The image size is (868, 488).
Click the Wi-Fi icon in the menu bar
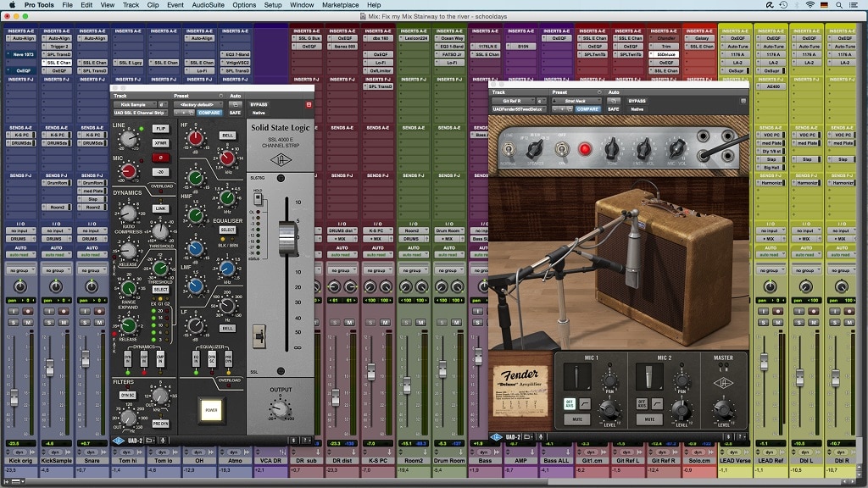coord(810,5)
